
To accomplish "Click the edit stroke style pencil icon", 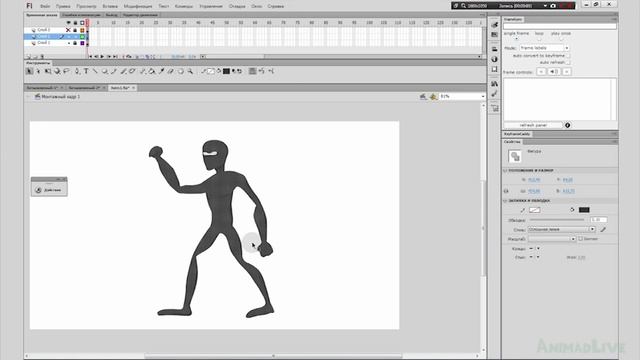I will coord(603,230).
